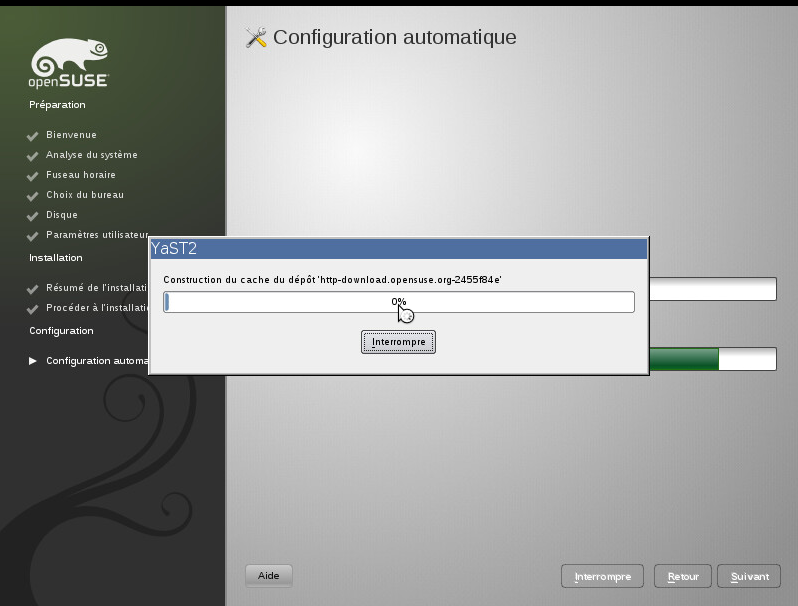Screen dimensions: 798x606
Task: Click the arrow beside Configuration automatique step
Action: tap(33, 361)
